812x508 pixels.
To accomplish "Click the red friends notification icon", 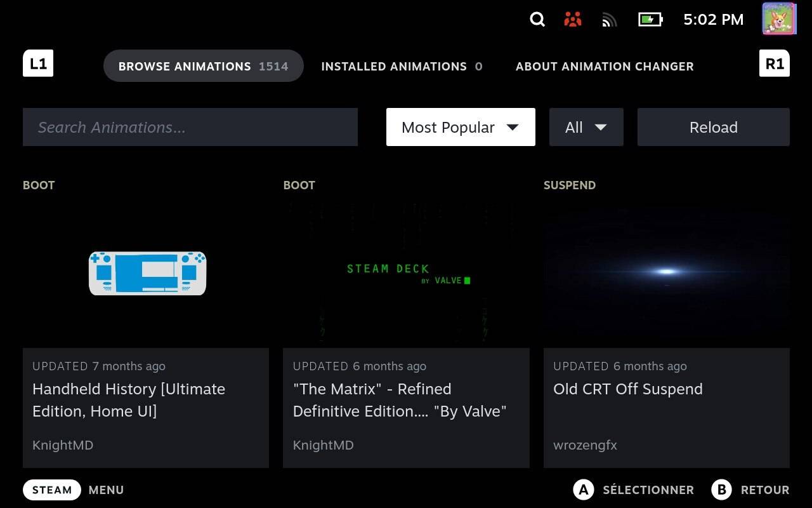I will pos(573,20).
